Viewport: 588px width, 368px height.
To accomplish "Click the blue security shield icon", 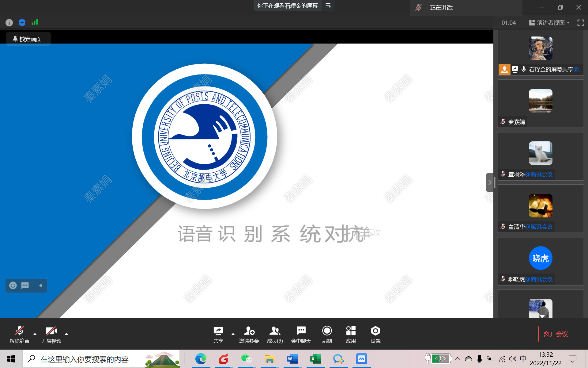I will [22, 22].
